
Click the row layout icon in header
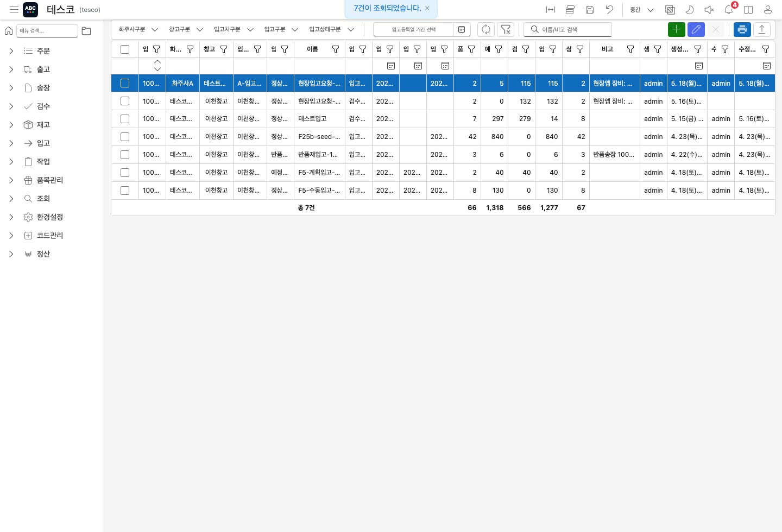(570, 10)
